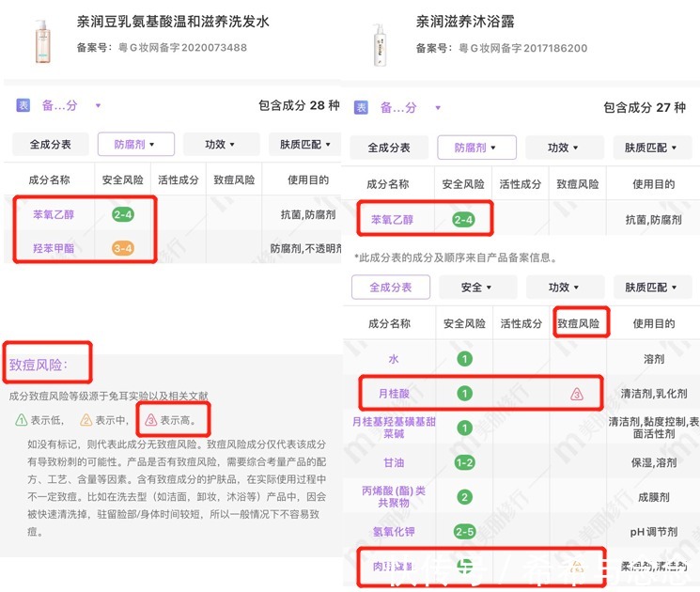Click 清洁剂,乳化剂 purpose cell
Viewport: 700px width, 592px height.
click(654, 394)
